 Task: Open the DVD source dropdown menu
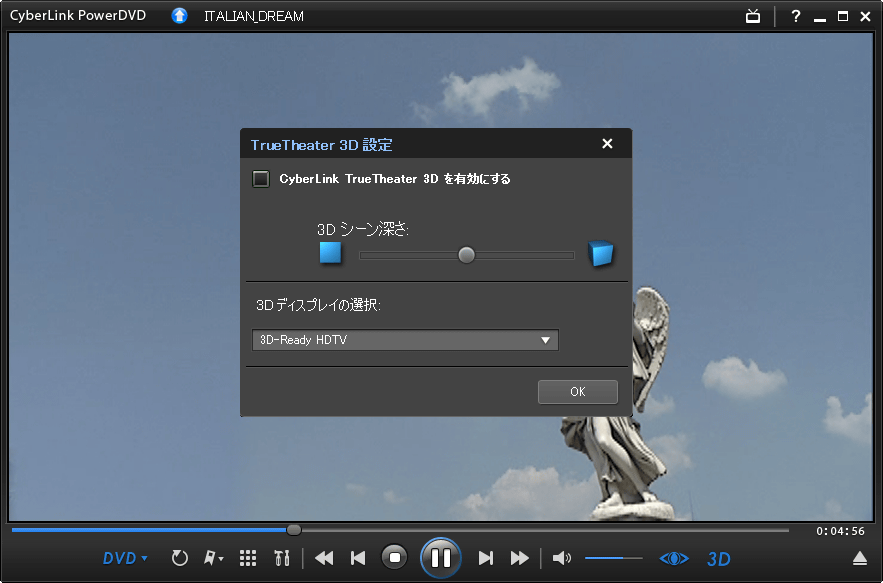125,559
